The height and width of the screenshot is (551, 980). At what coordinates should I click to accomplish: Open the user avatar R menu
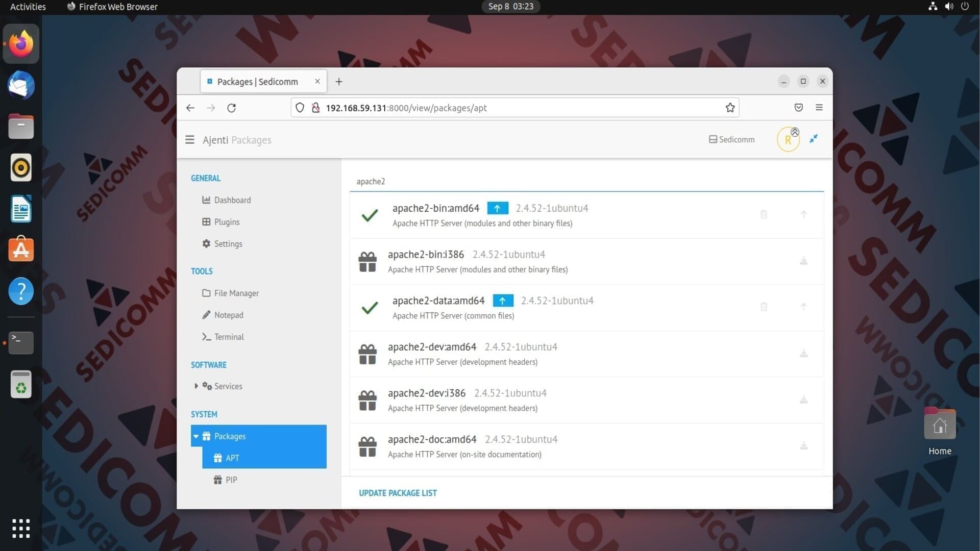788,140
